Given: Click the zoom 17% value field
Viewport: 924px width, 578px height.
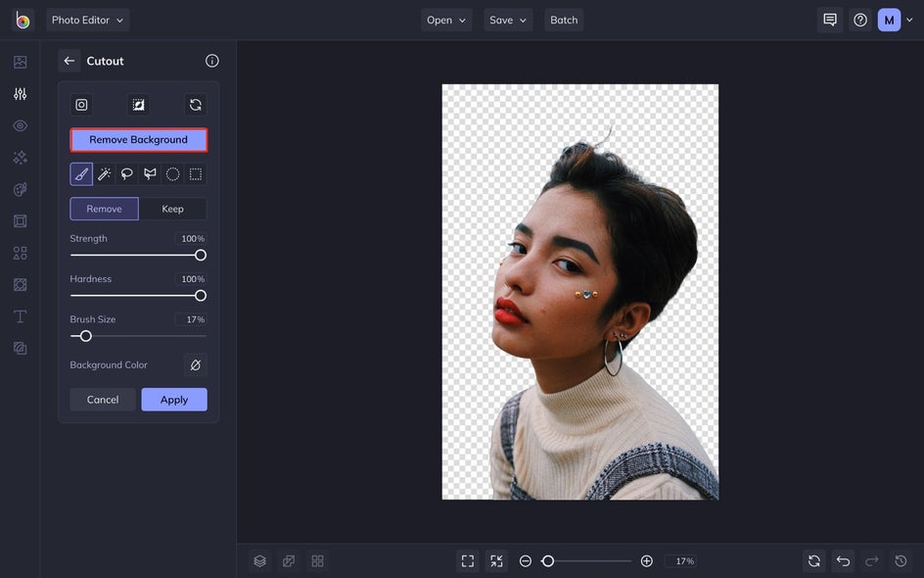Looking at the screenshot, I should click(x=681, y=561).
